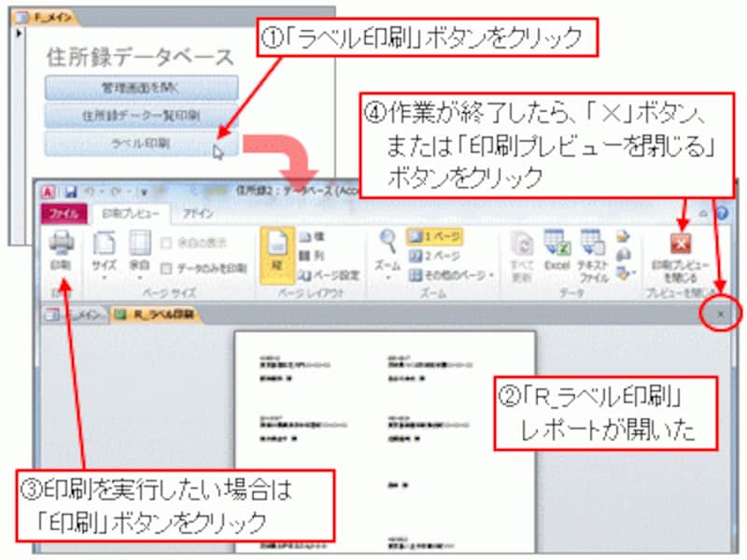
Task: Click the Access application icon in title bar
Action: (x=49, y=192)
